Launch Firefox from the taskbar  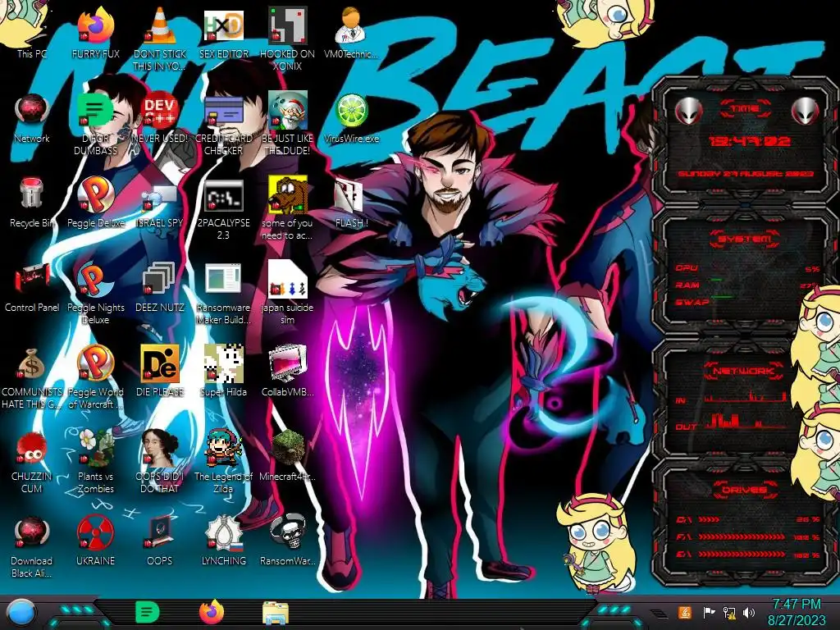(212, 612)
